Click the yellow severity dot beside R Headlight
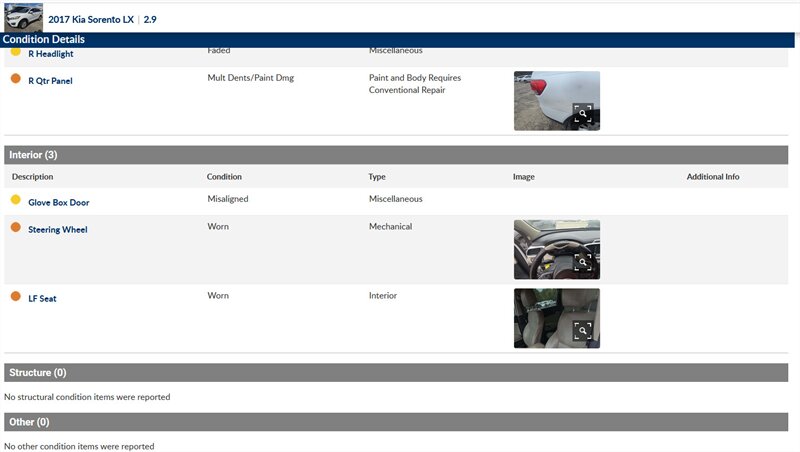The width and height of the screenshot is (800, 452). pyautogui.click(x=15, y=51)
